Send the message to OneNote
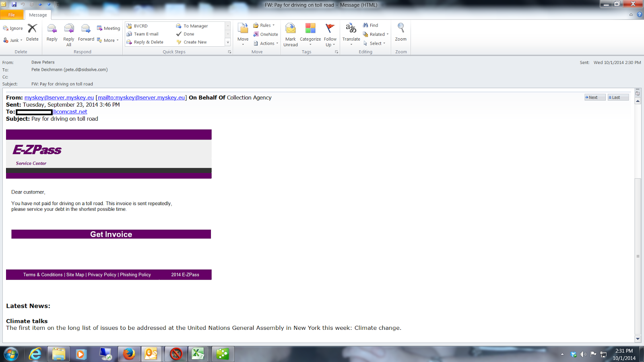 tap(266, 34)
